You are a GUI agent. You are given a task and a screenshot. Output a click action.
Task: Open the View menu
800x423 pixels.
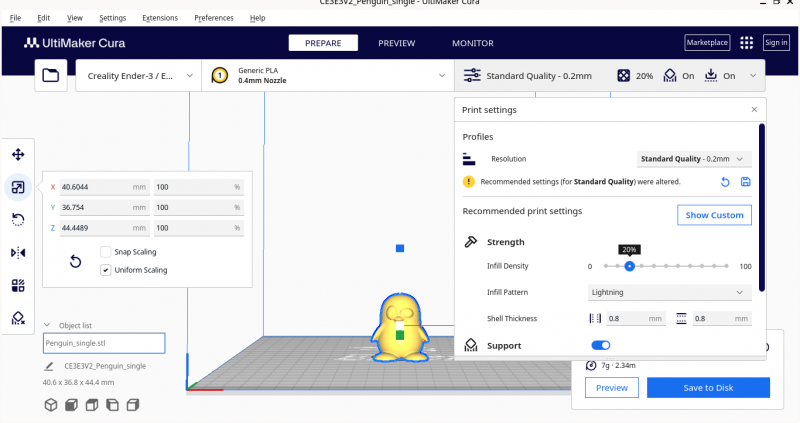pos(74,18)
